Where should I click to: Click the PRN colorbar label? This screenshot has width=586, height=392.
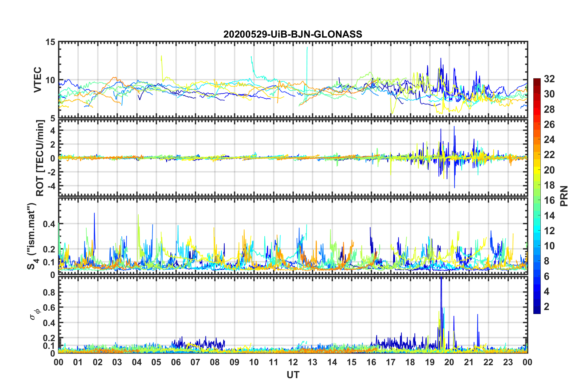564,196
